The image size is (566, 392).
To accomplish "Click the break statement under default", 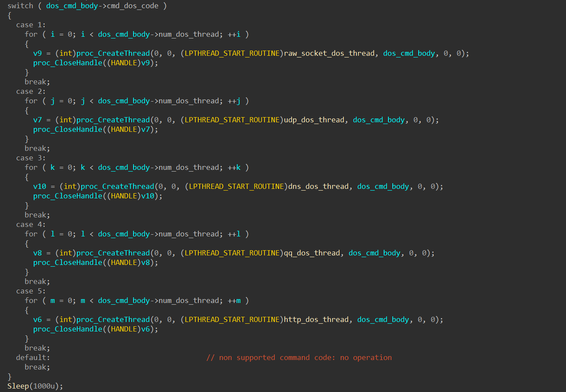I will pyautogui.click(x=37, y=367).
